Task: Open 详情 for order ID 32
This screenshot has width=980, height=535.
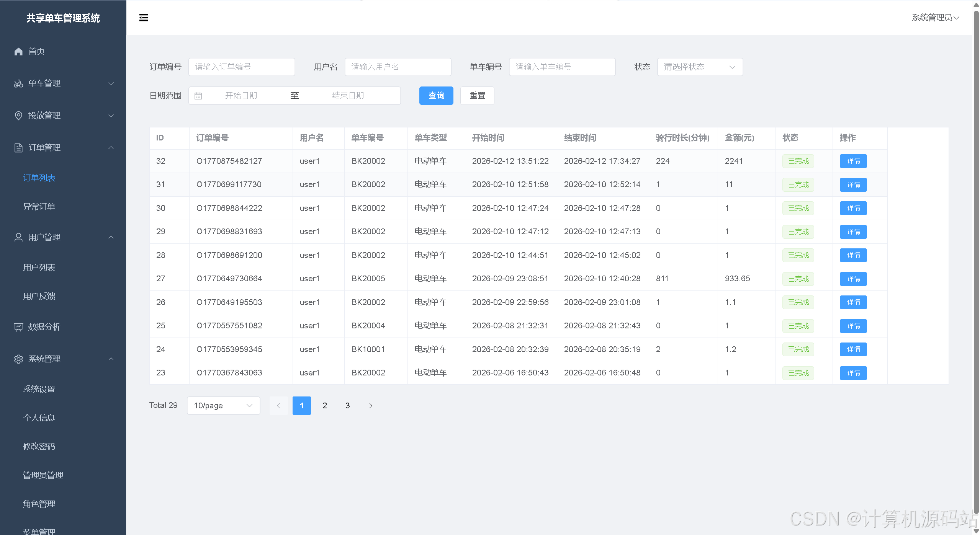Action: 853,161
